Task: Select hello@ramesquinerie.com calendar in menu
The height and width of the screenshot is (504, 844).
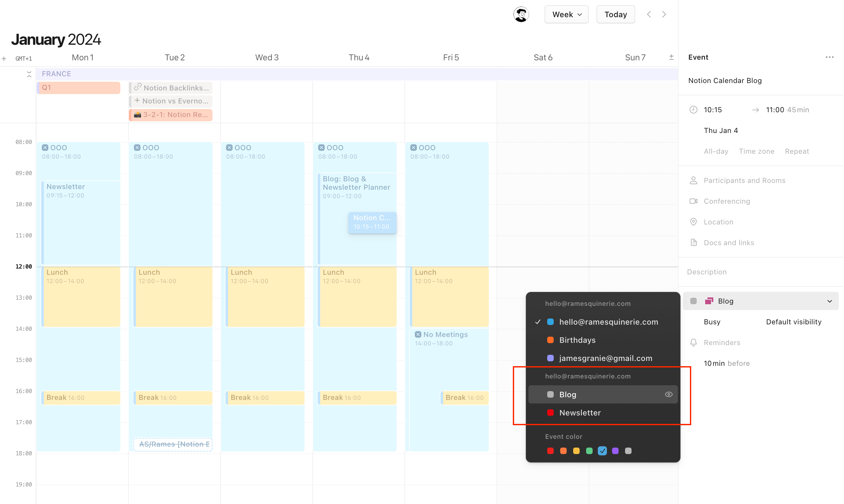Action: tap(603, 322)
